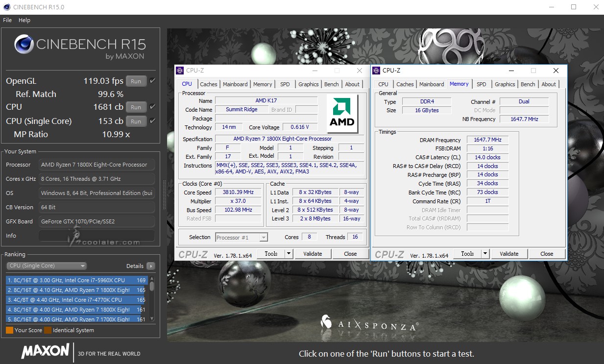Run the OpenGL benchmark
Screen dimensions: 604x364
(136, 81)
